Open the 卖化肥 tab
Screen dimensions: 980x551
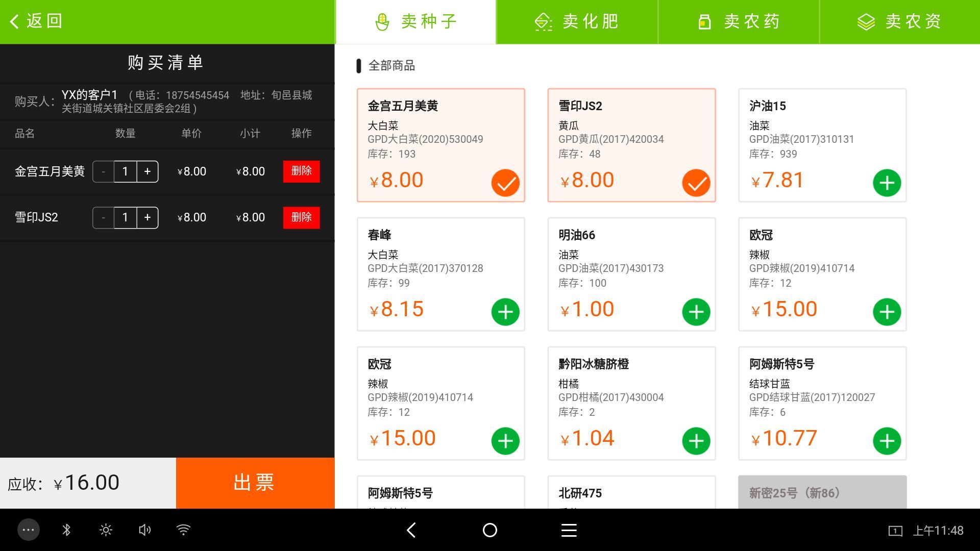pyautogui.click(x=577, y=21)
